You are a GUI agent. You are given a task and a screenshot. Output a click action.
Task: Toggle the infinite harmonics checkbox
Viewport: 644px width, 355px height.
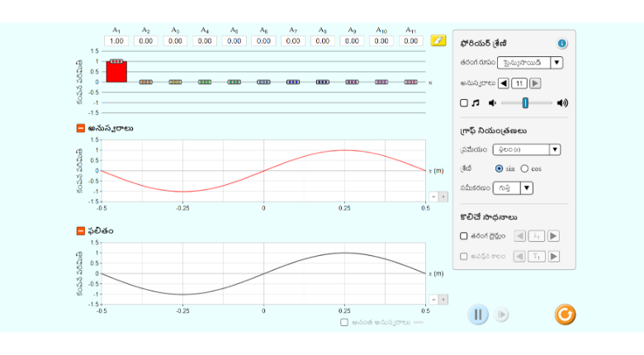coord(344,322)
